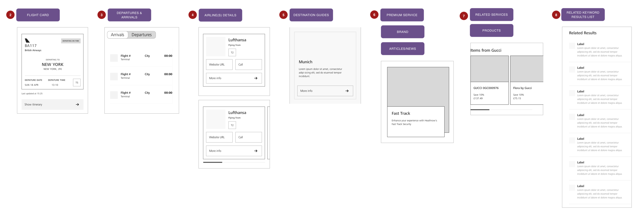
Task: Open the Fast Track image placeholder
Action: tap(418, 87)
